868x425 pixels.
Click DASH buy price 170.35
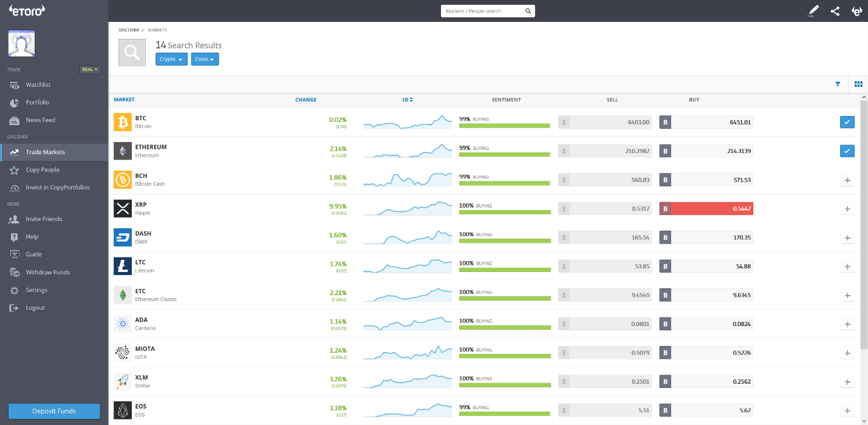[706, 237]
